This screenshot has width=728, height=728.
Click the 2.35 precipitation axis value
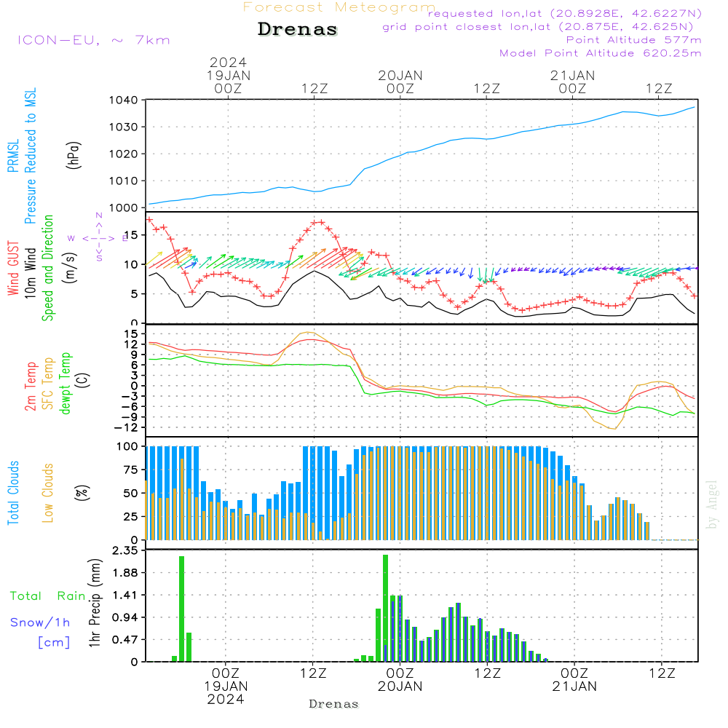click(125, 550)
